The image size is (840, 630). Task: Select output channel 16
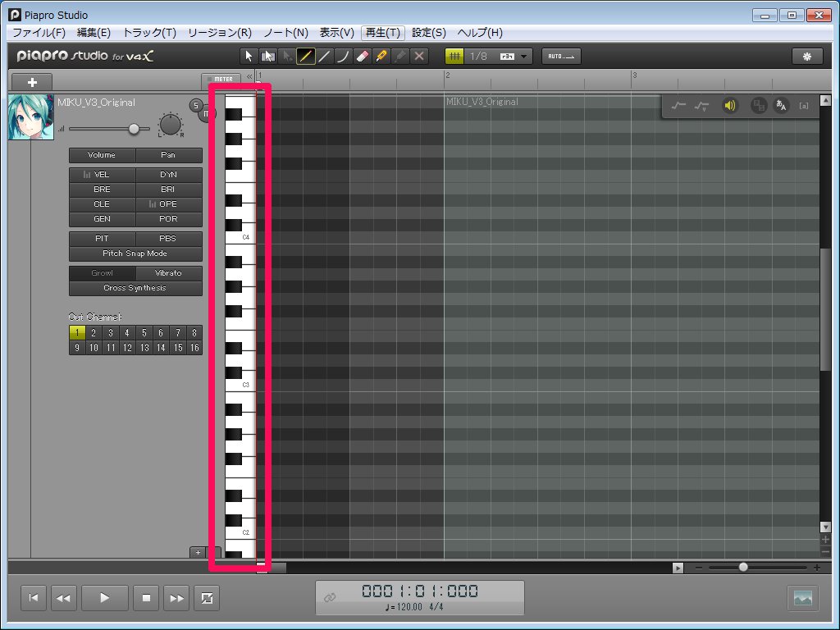194,348
